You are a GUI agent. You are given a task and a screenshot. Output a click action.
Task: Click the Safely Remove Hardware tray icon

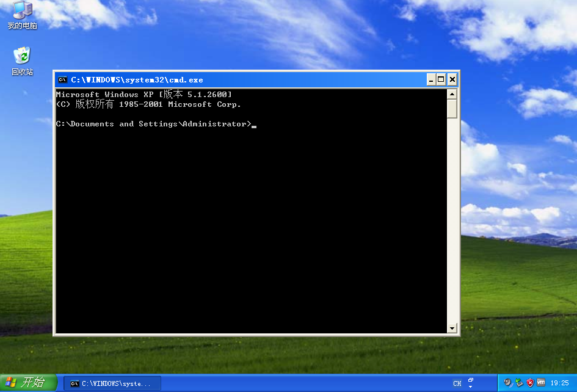(x=519, y=383)
